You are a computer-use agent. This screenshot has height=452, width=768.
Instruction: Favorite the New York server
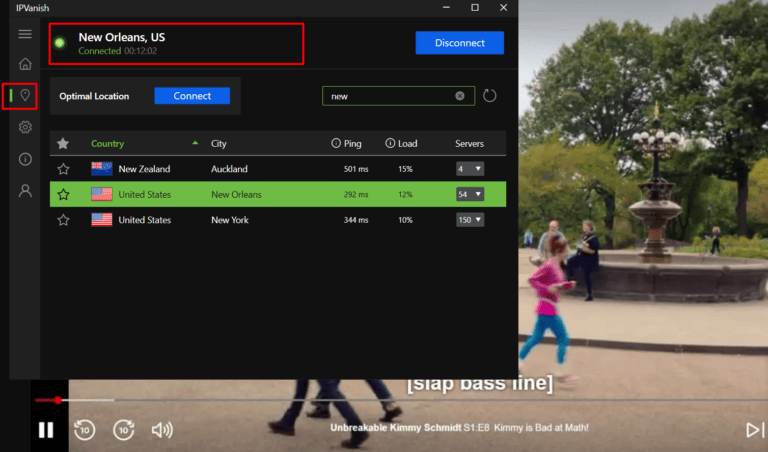click(x=63, y=220)
